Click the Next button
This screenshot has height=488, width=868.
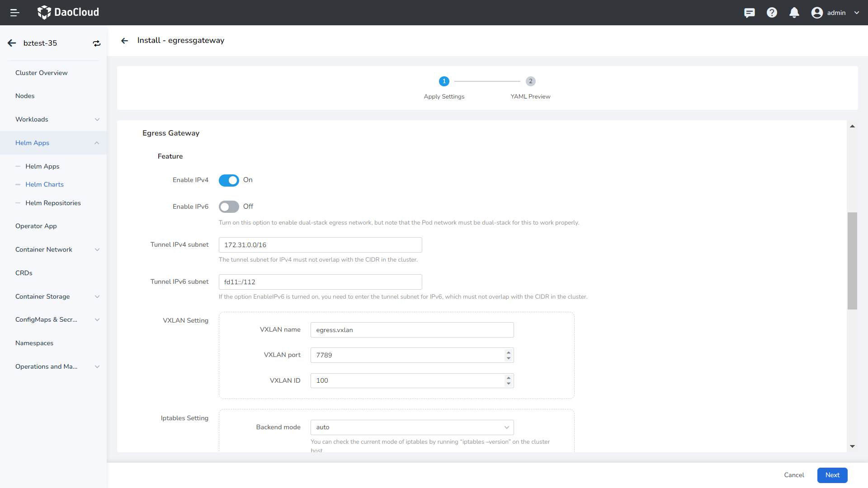point(832,475)
